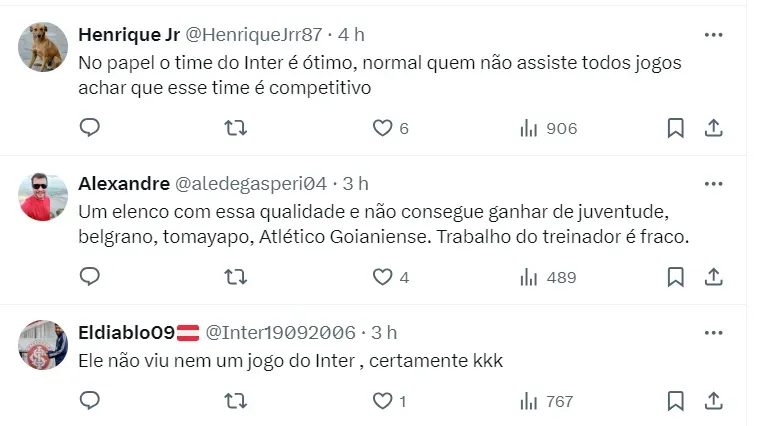The height and width of the screenshot is (426, 762).
Task: Reply to Eldiablo09's tweet
Action: (89, 401)
